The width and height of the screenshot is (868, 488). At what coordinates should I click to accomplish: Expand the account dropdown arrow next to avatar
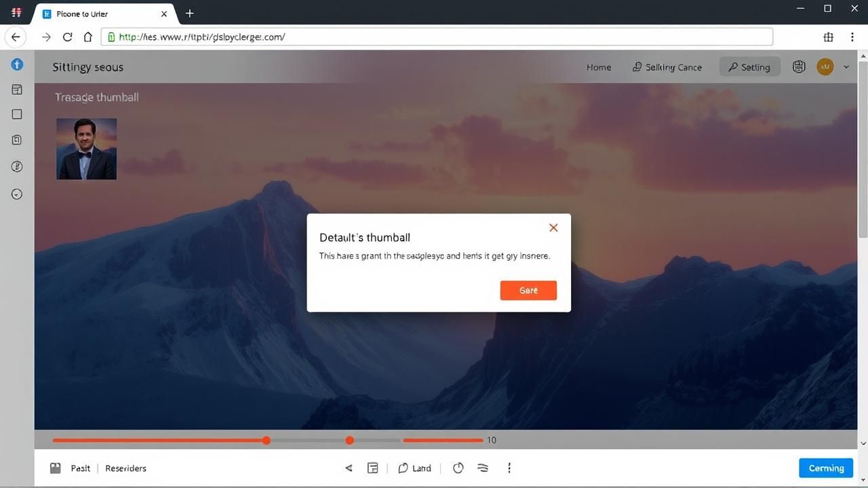[846, 67]
